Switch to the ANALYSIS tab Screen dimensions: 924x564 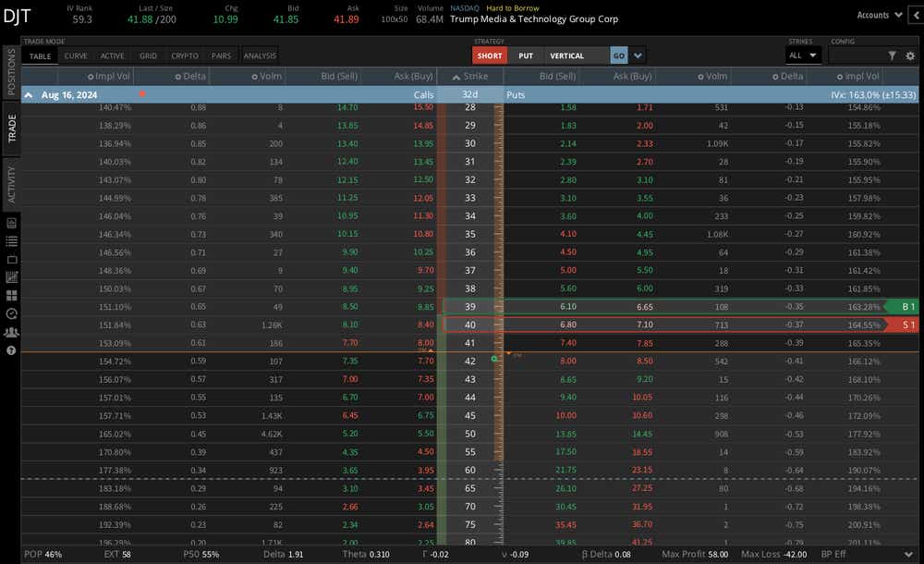pos(260,55)
